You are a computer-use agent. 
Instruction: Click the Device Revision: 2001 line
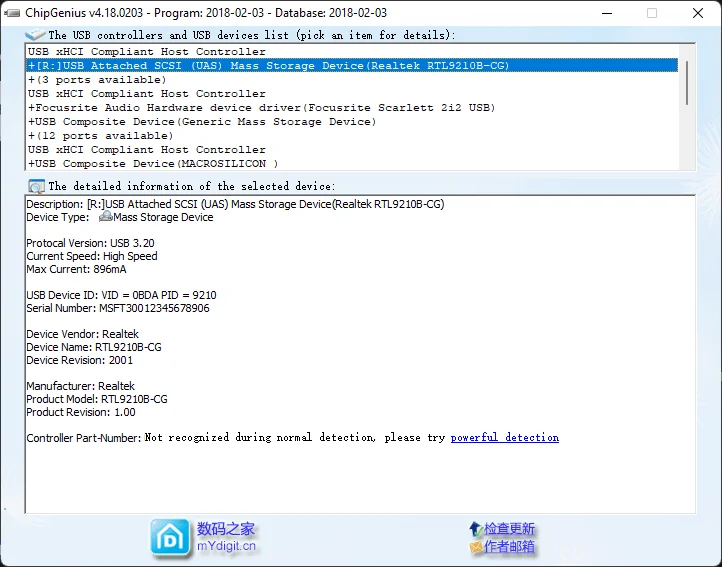80,360
